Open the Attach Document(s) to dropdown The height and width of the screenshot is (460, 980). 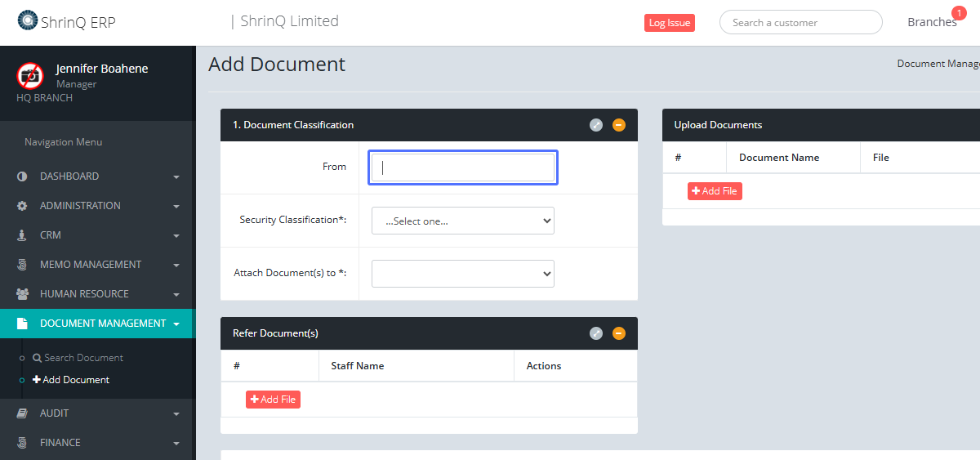(x=462, y=274)
